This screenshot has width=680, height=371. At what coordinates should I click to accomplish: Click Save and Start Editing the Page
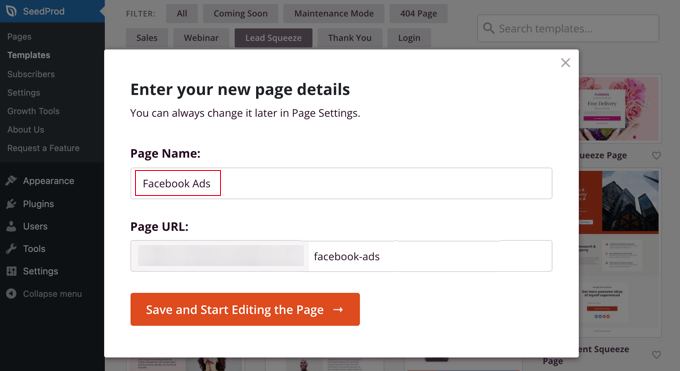point(245,309)
